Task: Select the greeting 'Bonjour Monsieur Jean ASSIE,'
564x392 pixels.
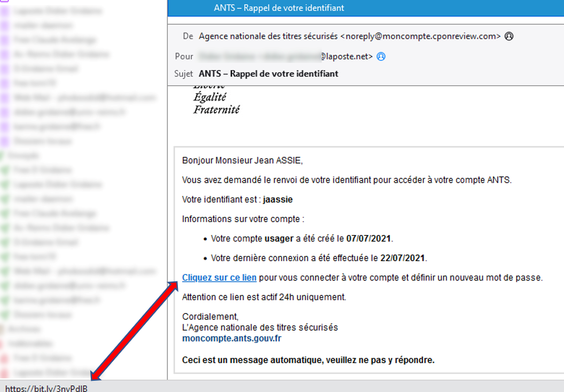Action: coord(242,160)
